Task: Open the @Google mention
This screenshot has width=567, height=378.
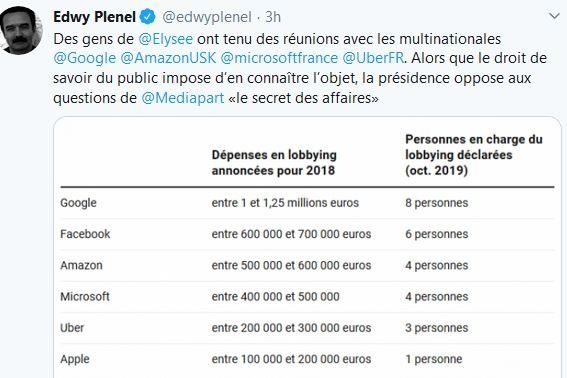Action: pos(85,58)
